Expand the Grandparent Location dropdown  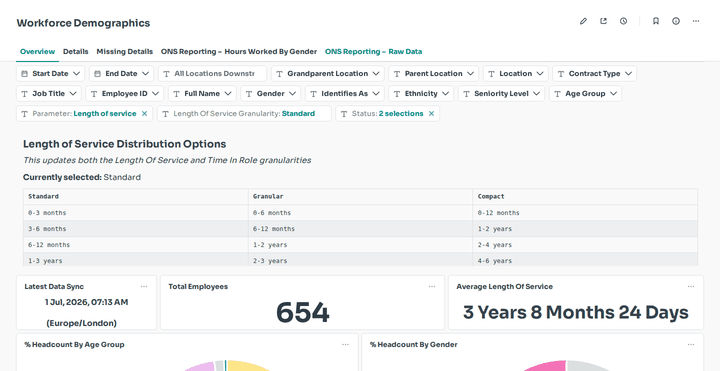(x=327, y=73)
